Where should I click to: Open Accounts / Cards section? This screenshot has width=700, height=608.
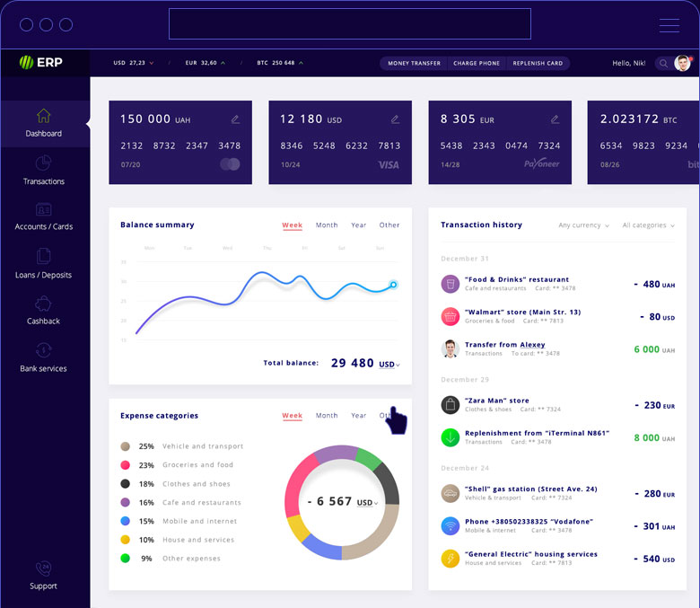click(x=43, y=209)
